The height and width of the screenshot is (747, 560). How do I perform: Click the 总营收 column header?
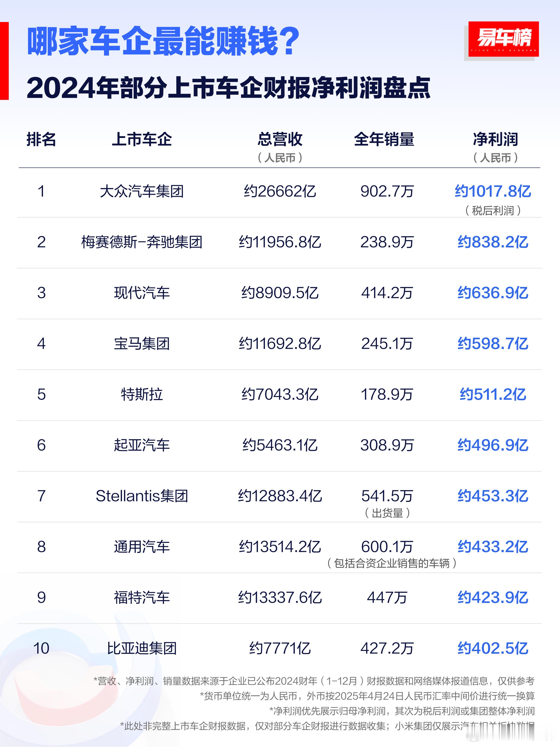pos(280,139)
